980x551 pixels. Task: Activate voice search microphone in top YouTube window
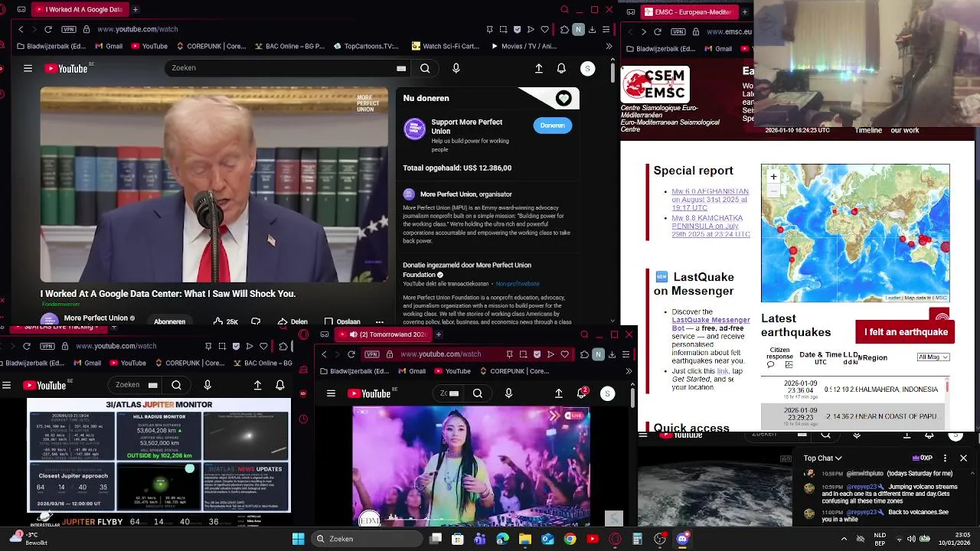pos(456,68)
